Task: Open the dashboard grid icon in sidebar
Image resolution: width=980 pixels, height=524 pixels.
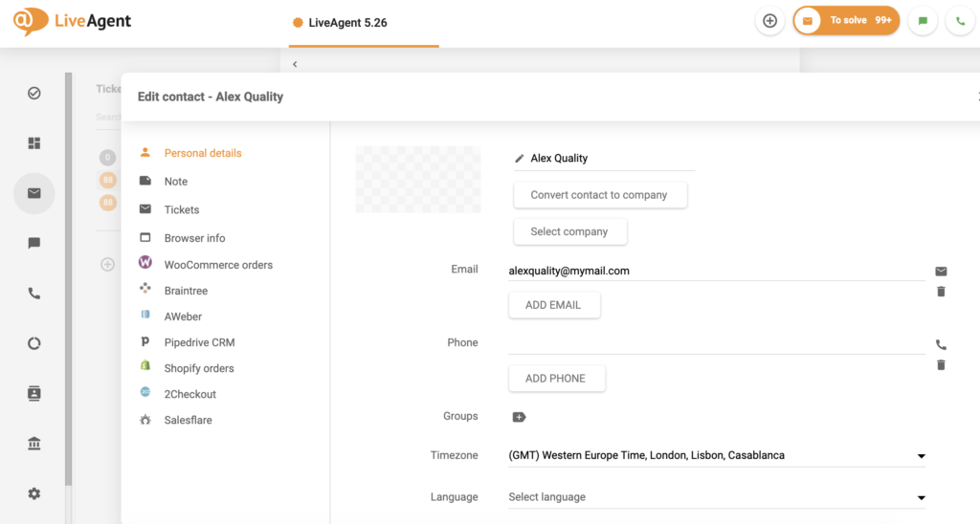Action: coord(34,143)
